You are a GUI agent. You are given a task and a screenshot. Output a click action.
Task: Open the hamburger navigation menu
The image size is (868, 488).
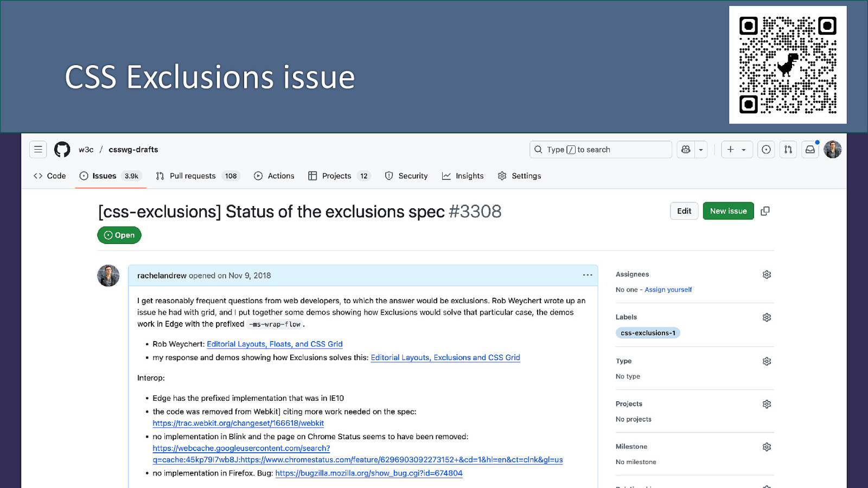[38, 150]
